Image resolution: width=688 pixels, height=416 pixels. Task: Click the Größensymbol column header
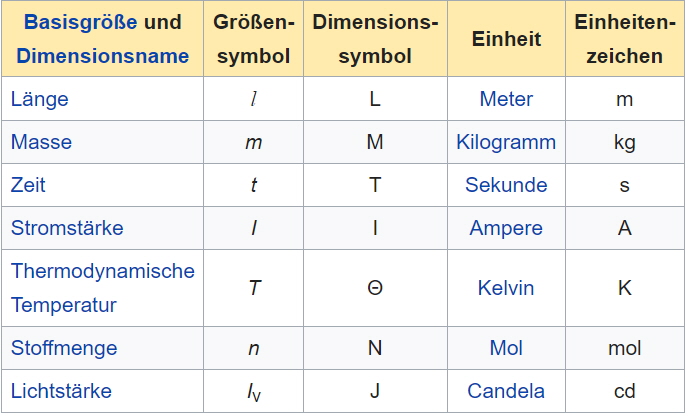pos(254,39)
